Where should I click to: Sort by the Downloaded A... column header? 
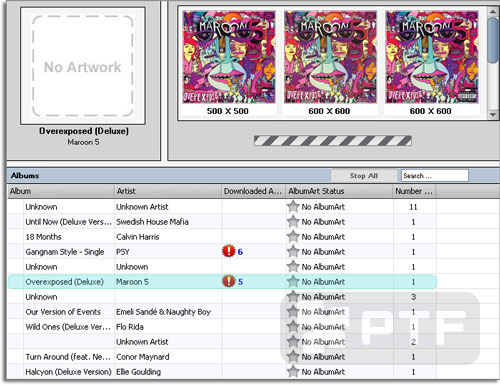(254, 191)
